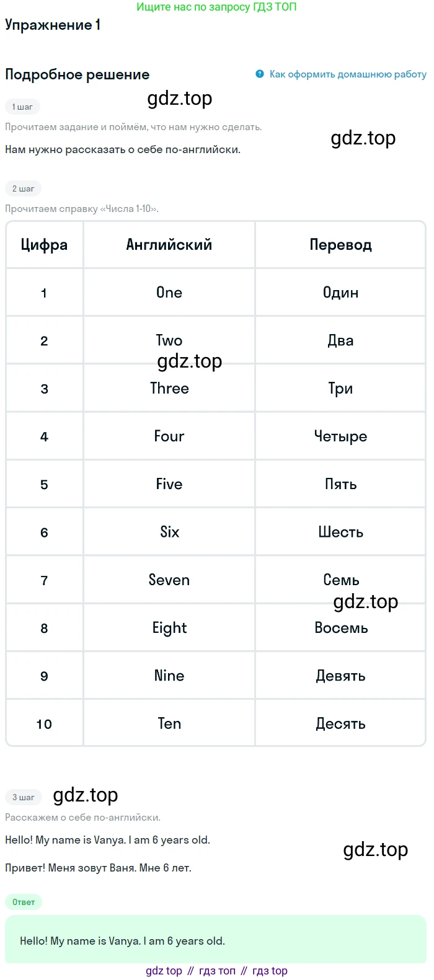Click the 'Подробное решение' heading
This screenshot has height=980, width=434.
click(x=77, y=74)
